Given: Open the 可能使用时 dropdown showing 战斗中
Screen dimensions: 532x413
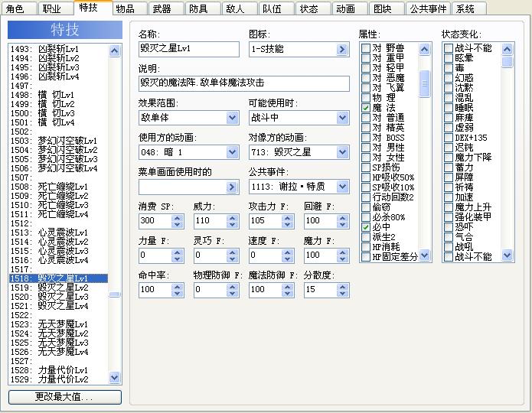Looking at the screenshot, I should pos(342,118).
